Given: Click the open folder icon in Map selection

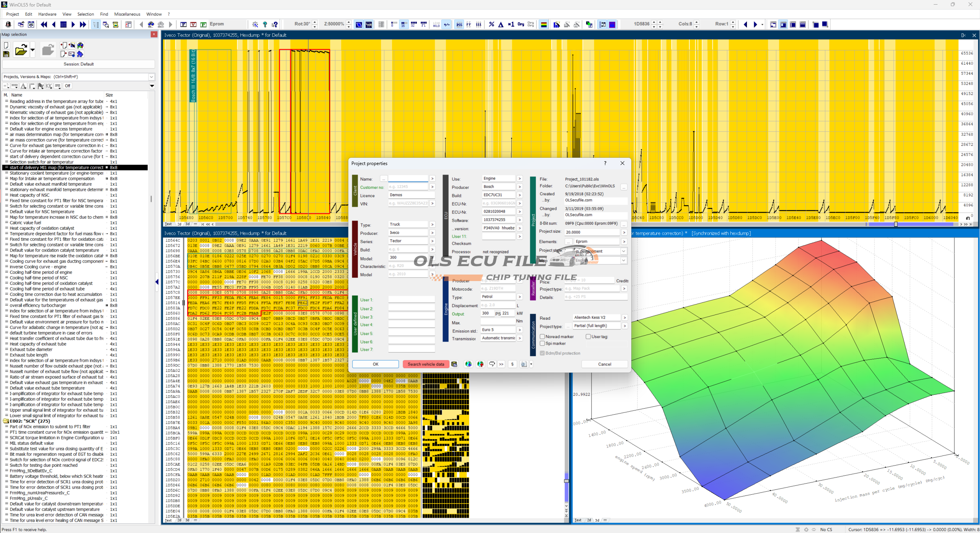Looking at the screenshot, I should pos(21,50).
